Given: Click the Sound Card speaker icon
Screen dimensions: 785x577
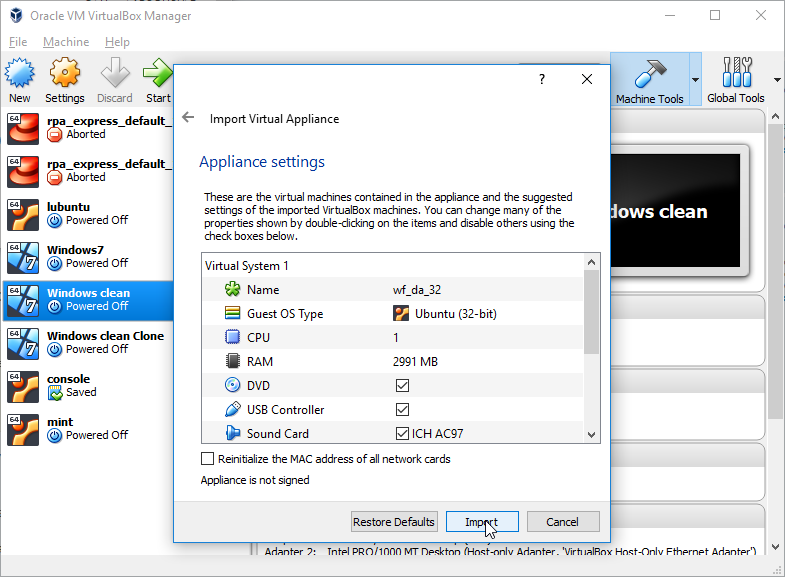Looking at the screenshot, I should 232,433.
